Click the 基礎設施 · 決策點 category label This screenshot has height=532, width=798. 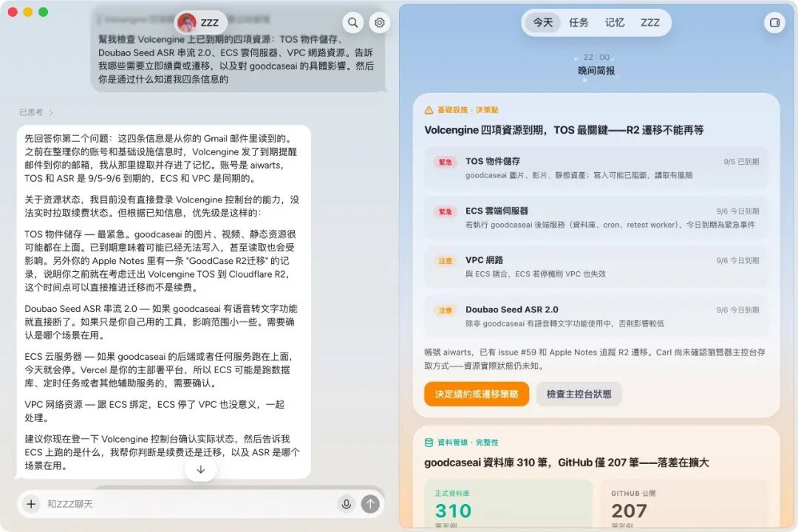coord(468,110)
